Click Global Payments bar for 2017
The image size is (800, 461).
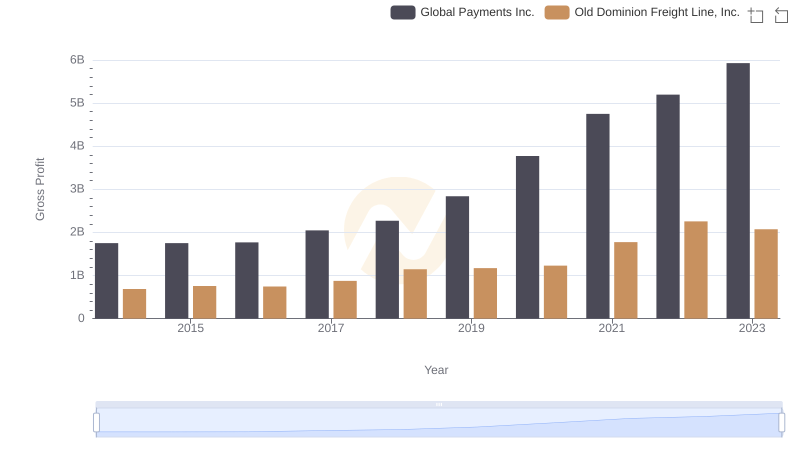pos(317,274)
